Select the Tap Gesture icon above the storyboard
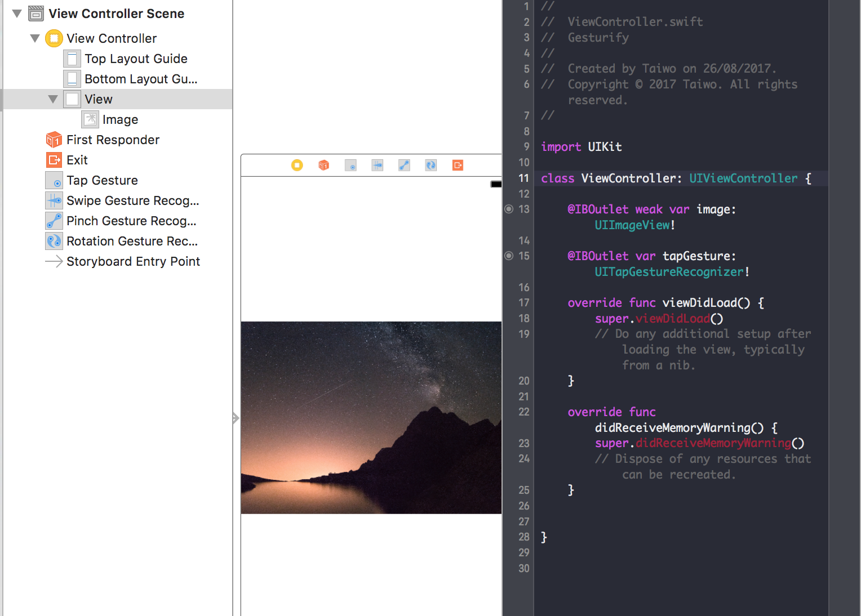 click(350, 165)
